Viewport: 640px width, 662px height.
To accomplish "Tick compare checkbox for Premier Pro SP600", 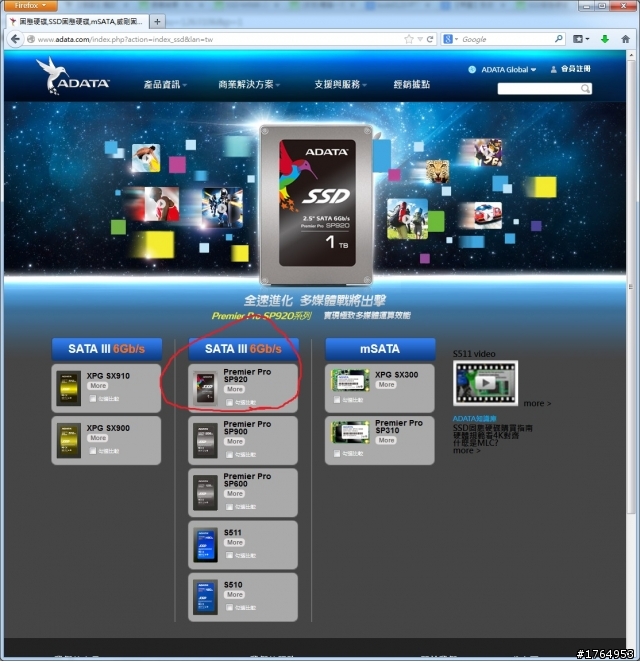I will point(229,507).
